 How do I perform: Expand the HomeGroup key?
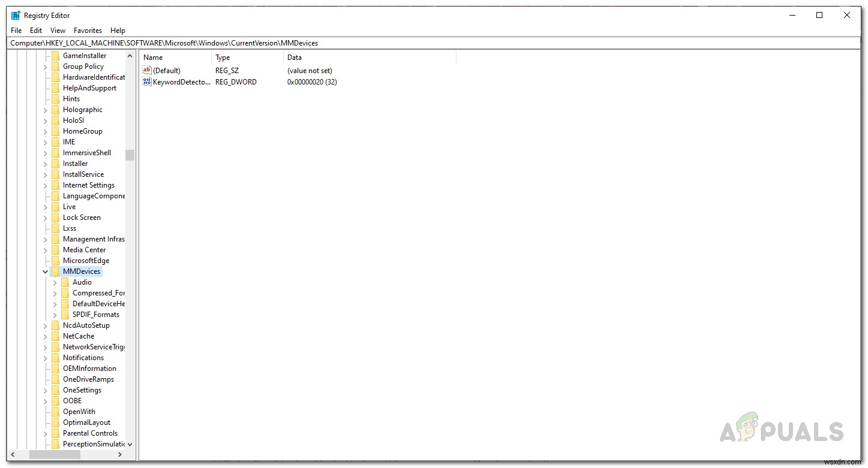tap(45, 131)
